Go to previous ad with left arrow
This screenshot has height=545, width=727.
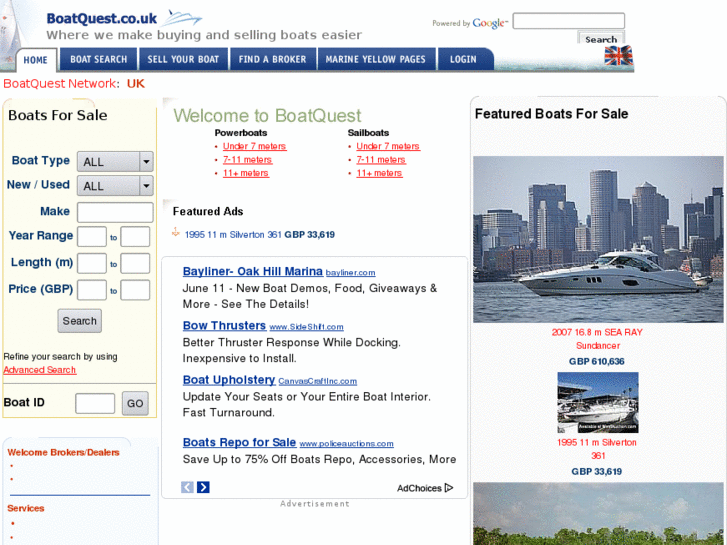click(187, 487)
